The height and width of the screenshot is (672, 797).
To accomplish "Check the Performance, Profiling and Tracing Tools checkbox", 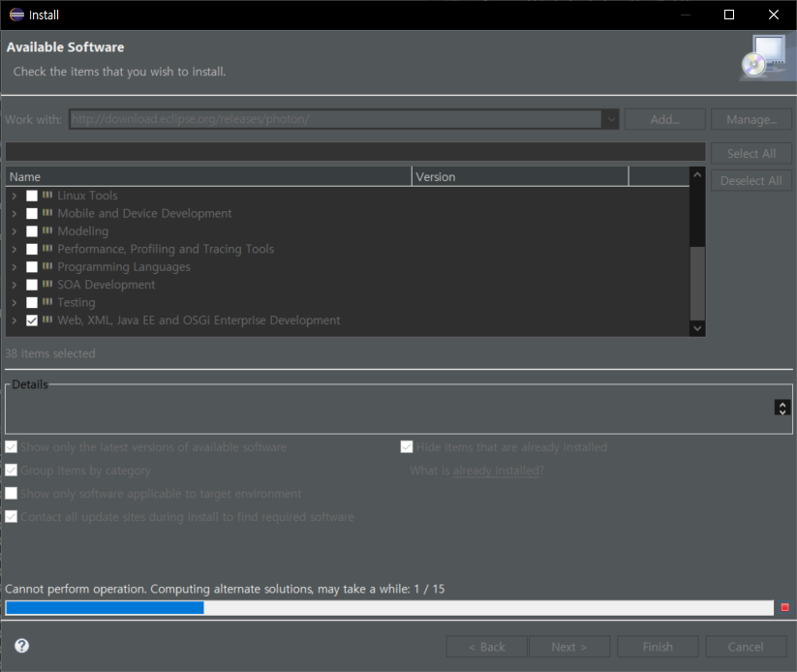I will pyautogui.click(x=32, y=249).
